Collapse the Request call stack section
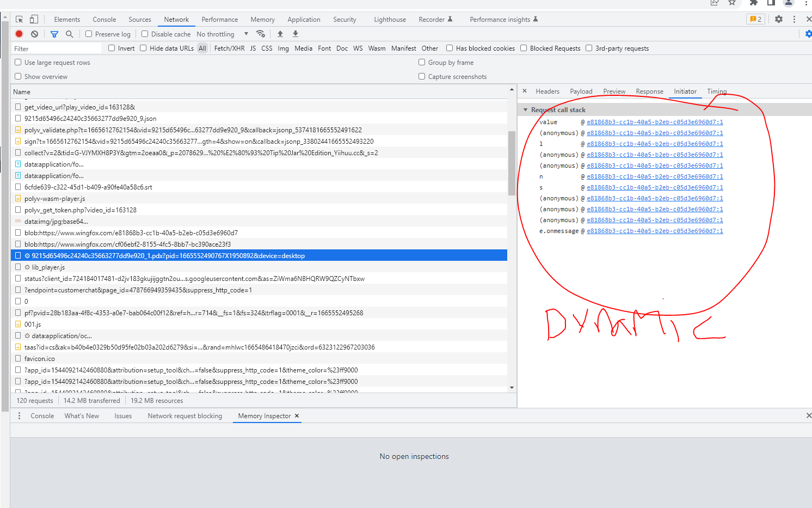 [x=526, y=110]
